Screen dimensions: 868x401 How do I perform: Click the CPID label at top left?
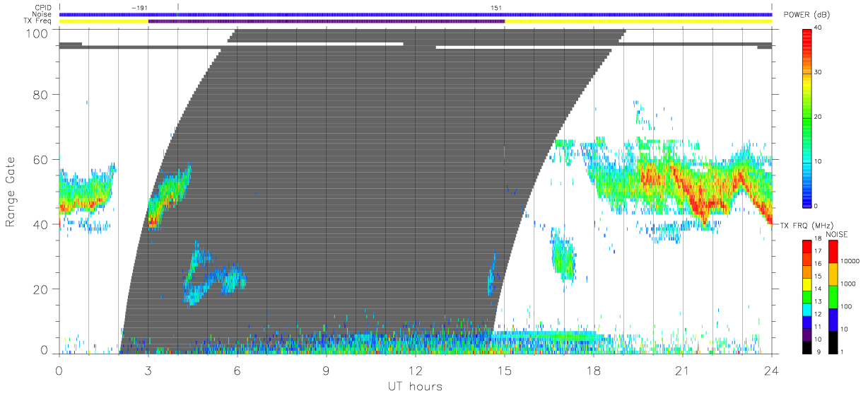45,7
